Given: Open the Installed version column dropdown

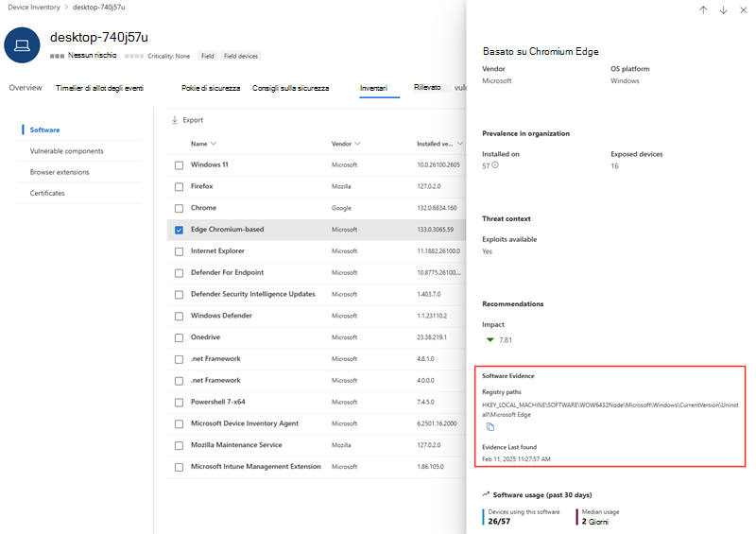Looking at the screenshot, I should click(x=460, y=144).
